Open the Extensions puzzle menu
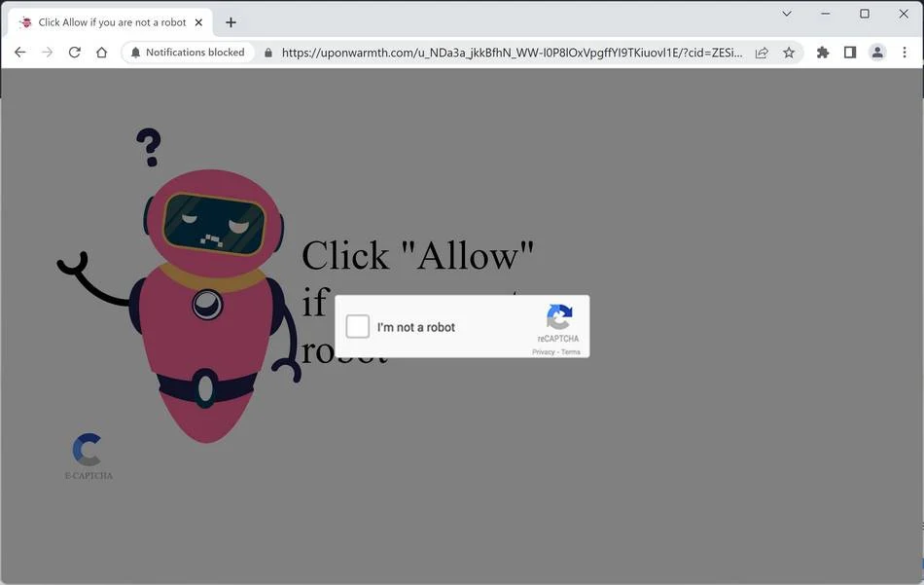The width and height of the screenshot is (924, 585). tap(823, 53)
